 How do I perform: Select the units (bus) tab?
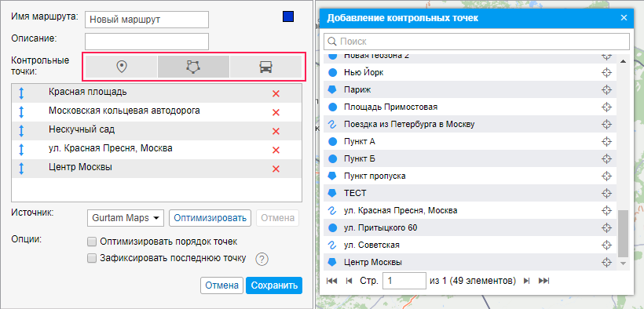[266, 67]
